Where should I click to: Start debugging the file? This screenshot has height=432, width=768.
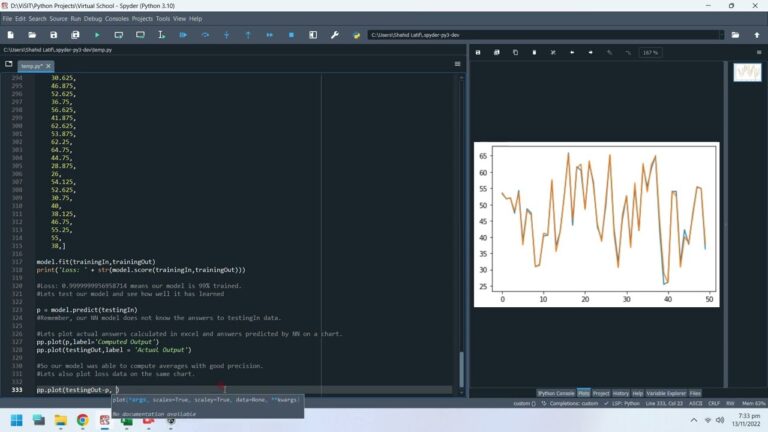point(183,35)
